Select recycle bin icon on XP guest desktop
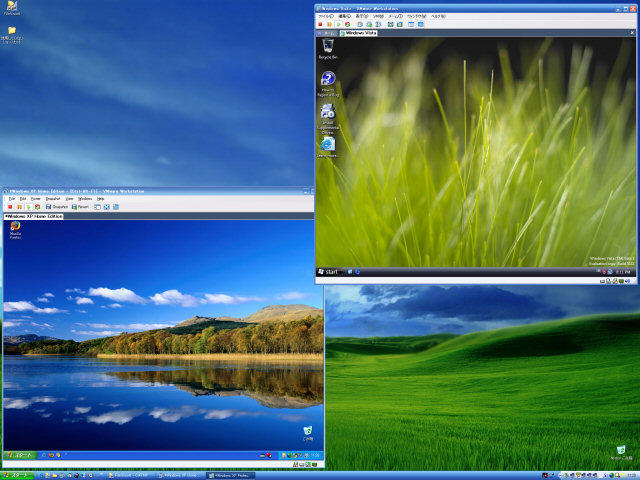The width and height of the screenshot is (640, 480). pos(308,433)
